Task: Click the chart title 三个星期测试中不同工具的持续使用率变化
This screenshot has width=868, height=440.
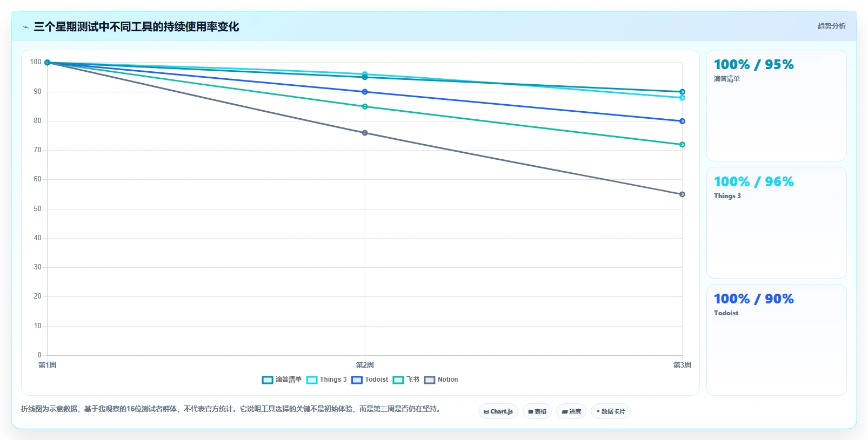Action: pos(136,27)
